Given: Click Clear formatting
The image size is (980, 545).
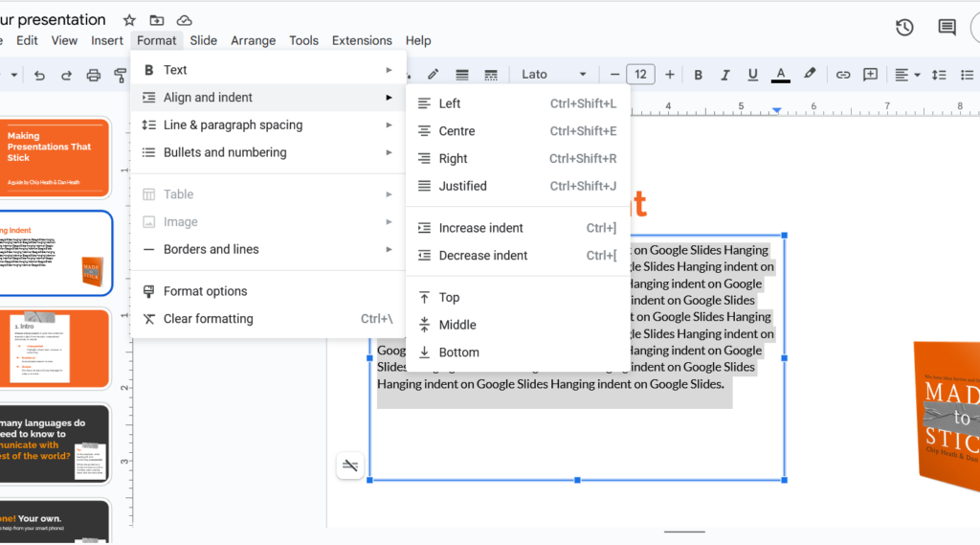Looking at the screenshot, I should pos(208,319).
